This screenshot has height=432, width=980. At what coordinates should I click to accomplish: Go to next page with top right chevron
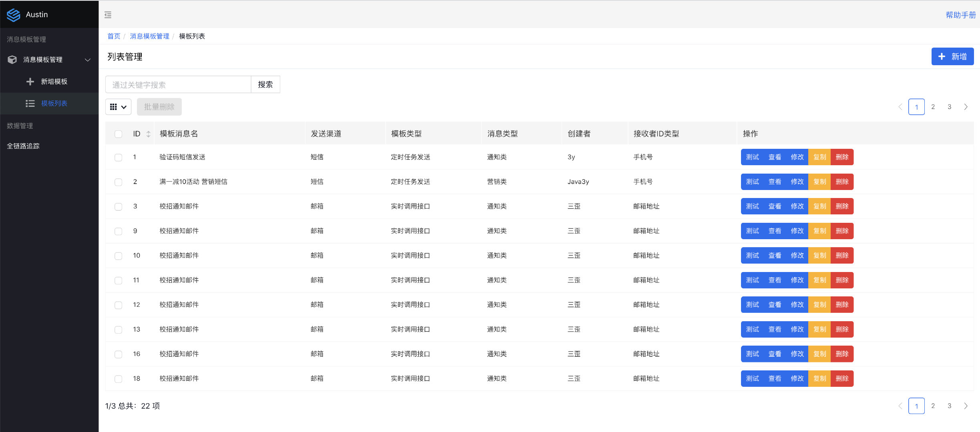(x=966, y=107)
